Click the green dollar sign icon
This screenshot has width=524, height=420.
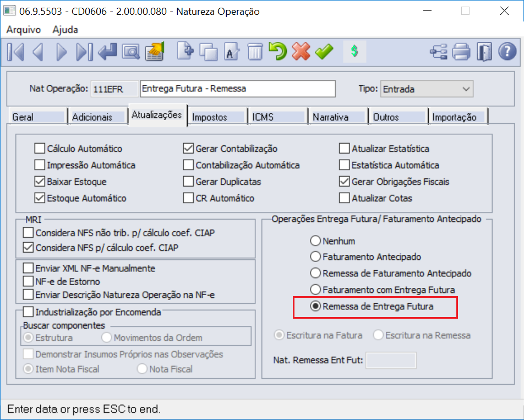point(354,51)
